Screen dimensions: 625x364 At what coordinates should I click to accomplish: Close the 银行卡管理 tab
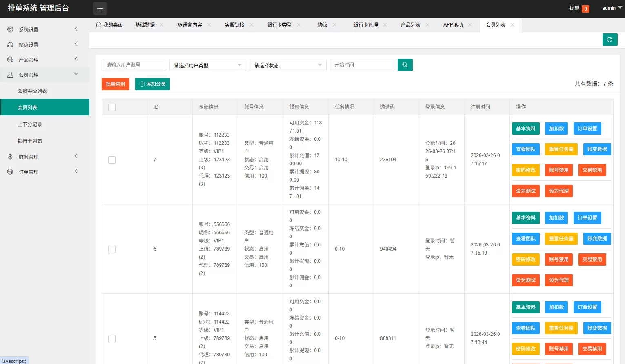pos(385,25)
